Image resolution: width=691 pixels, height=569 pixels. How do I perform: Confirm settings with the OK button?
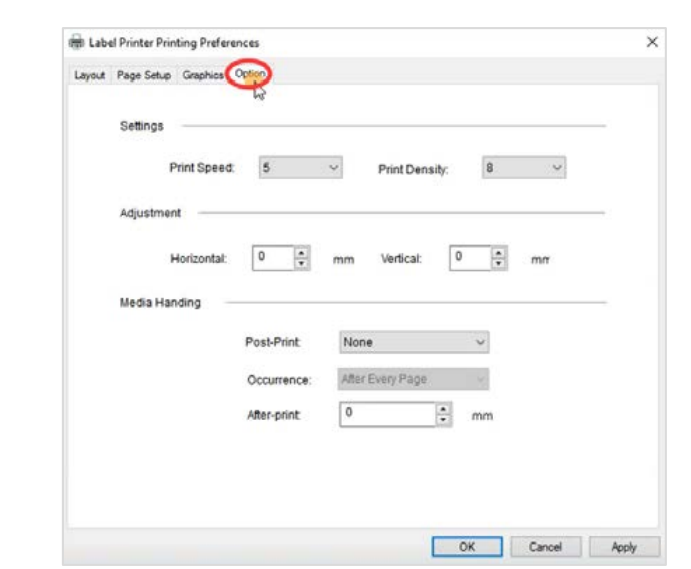[467, 547]
